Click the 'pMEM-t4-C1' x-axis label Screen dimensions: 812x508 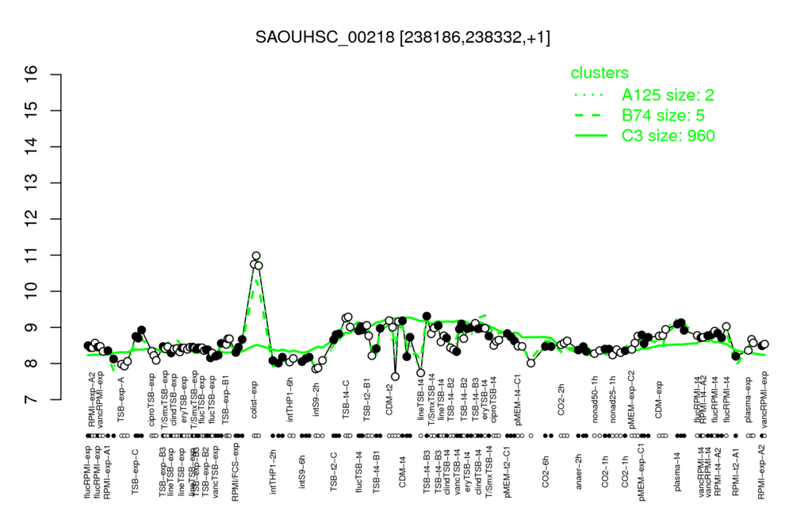[x=517, y=402]
